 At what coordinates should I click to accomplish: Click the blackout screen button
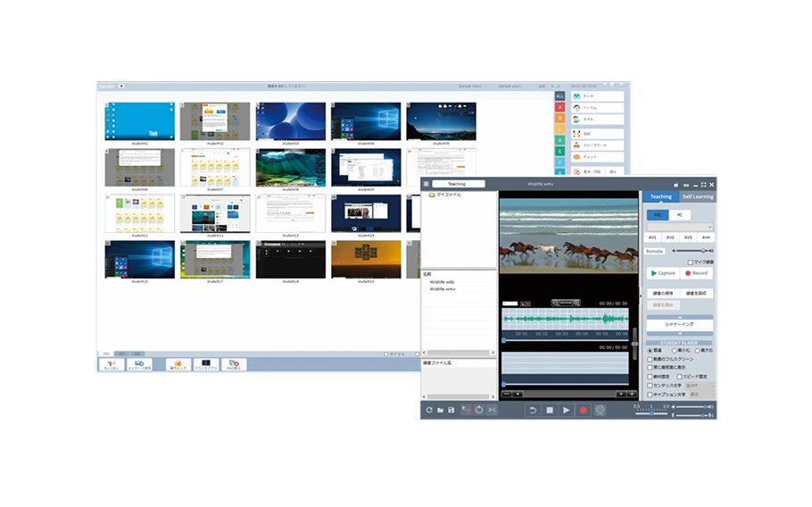[205, 364]
